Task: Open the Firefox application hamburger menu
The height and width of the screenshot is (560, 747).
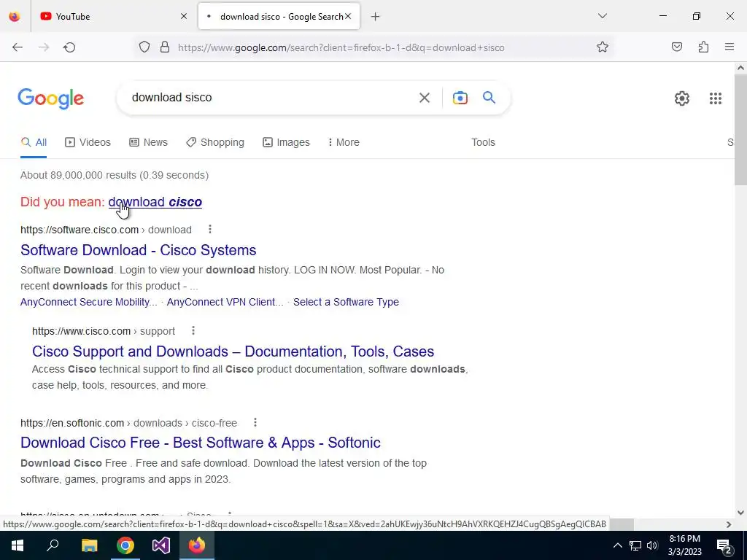Action: (729, 47)
